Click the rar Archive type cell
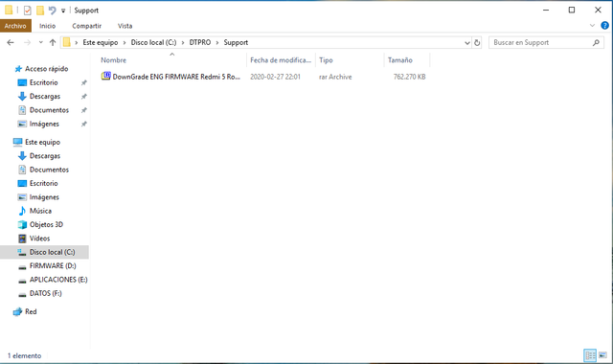The image size is (613, 364). point(335,77)
